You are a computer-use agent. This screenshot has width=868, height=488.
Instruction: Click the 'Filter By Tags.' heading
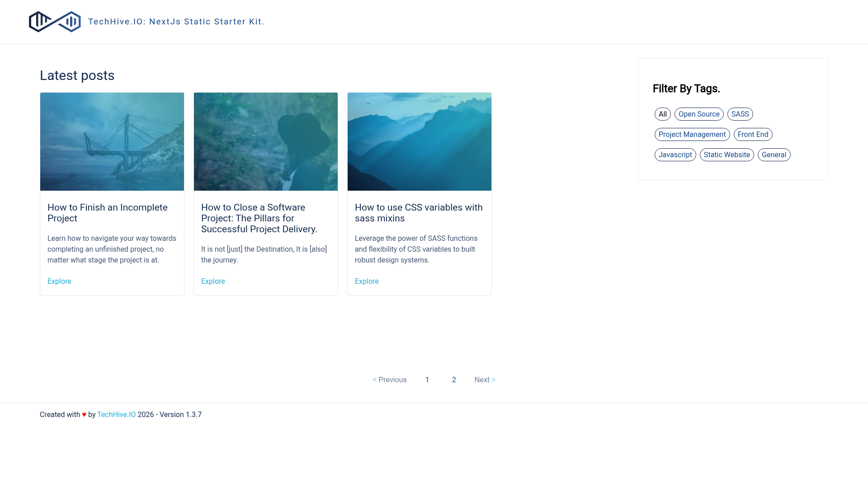point(686,89)
